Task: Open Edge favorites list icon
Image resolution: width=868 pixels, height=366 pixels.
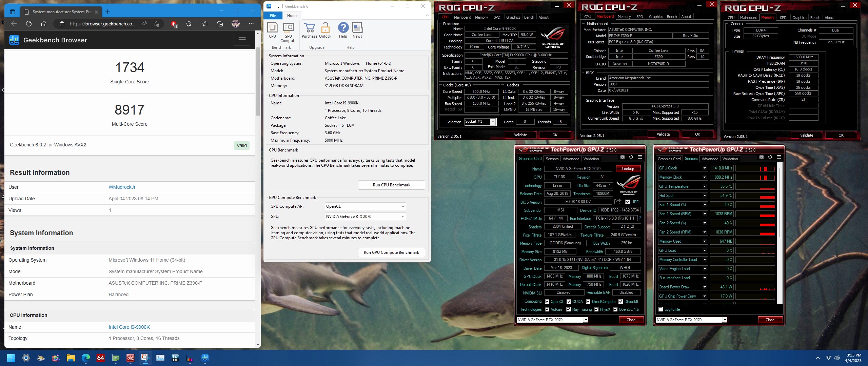Action: (x=205, y=24)
